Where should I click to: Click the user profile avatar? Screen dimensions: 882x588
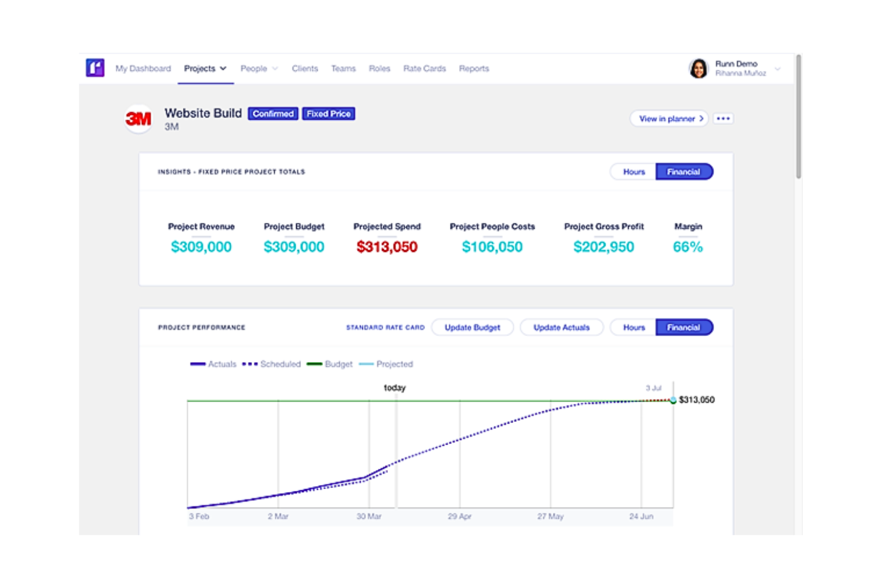click(698, 69)
